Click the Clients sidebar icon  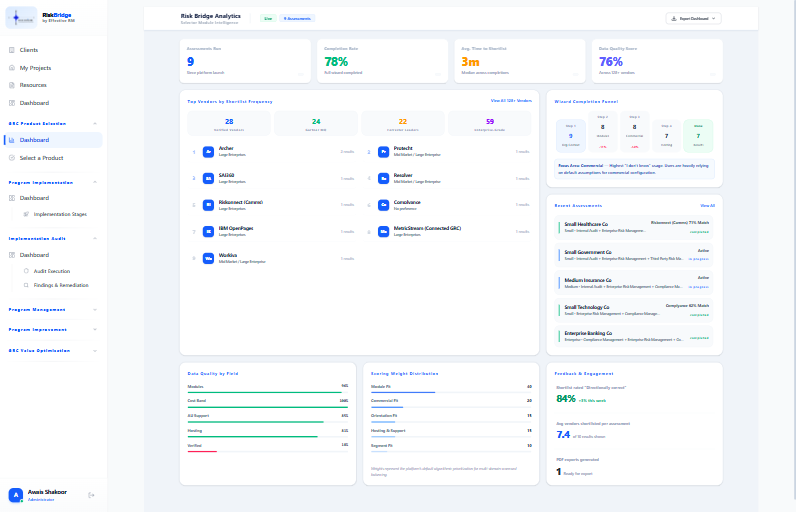click(x=12, y=50)
